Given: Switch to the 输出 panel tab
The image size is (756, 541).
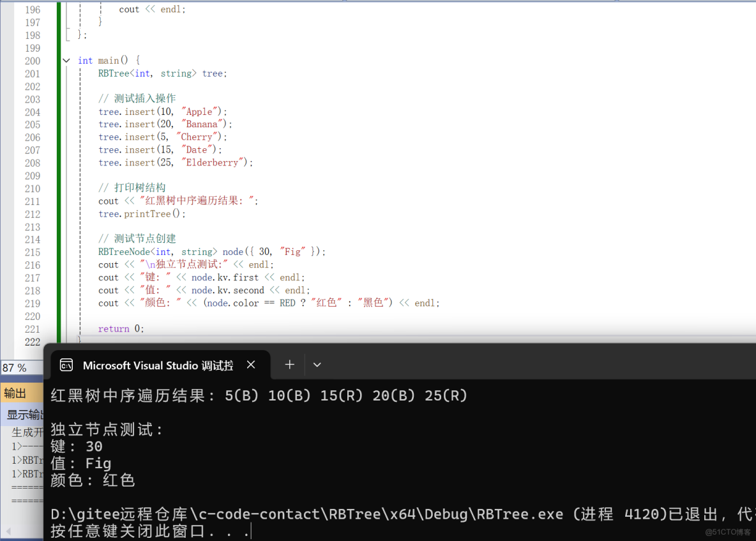Looking at the screenshot, I should [15, 393].
